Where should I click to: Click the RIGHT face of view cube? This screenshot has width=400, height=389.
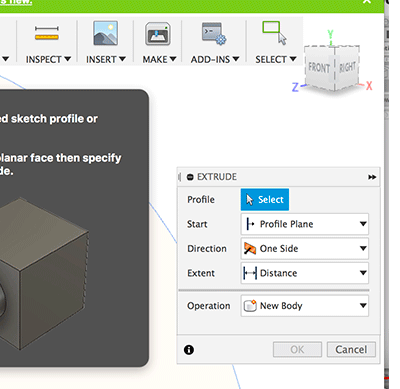pos(347,68)
